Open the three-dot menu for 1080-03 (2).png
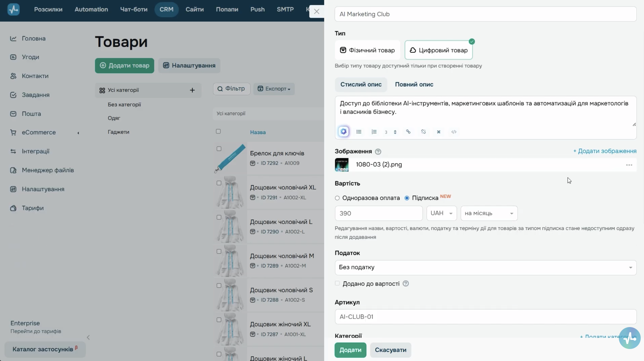 [629, 165]
